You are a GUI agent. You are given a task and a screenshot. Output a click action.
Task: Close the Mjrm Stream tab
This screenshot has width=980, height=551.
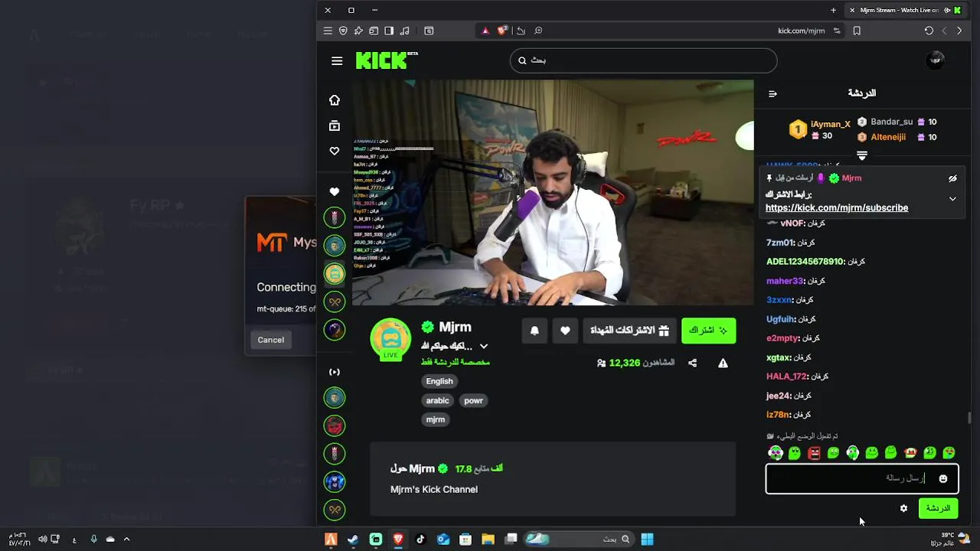pos(852,10)
